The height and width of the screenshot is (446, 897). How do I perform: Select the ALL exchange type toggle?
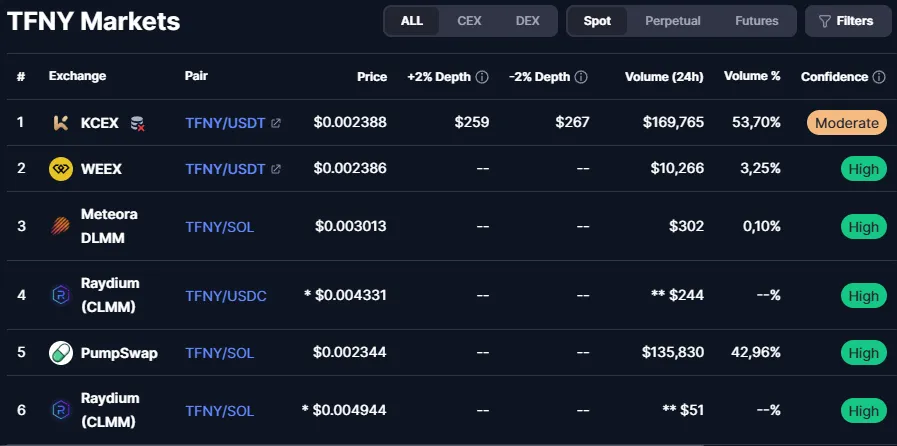(x=412, y=21)
